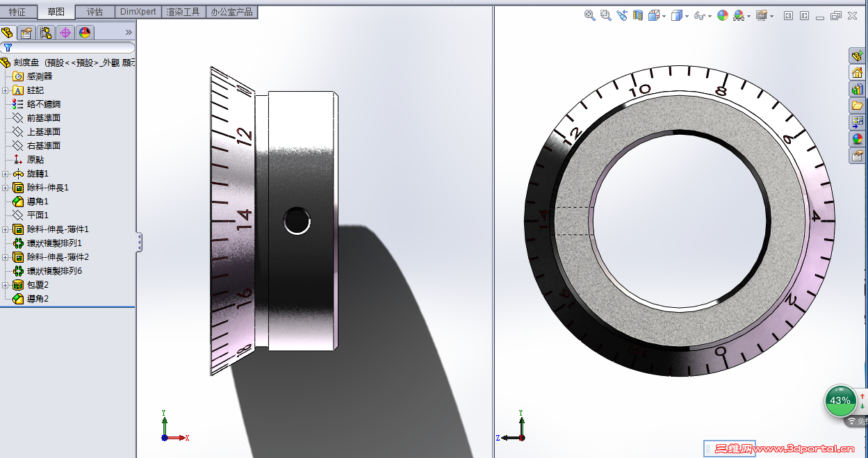Select the 導角2 chamfer feature
This screenshot has height=458, width=868.
(x=31, y=299)
